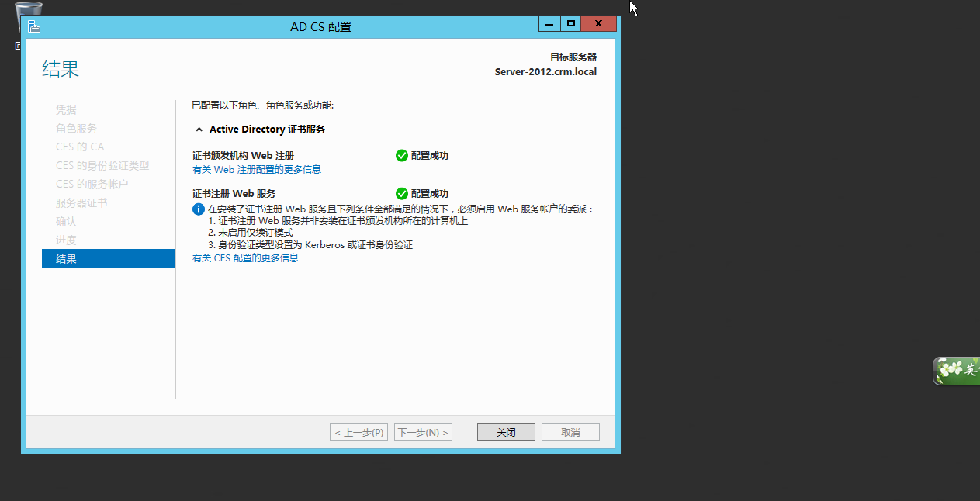Screen dimensions: 980x501
Task: Click the 证书注册 Web 服务 label
Action: pos(234,193)
